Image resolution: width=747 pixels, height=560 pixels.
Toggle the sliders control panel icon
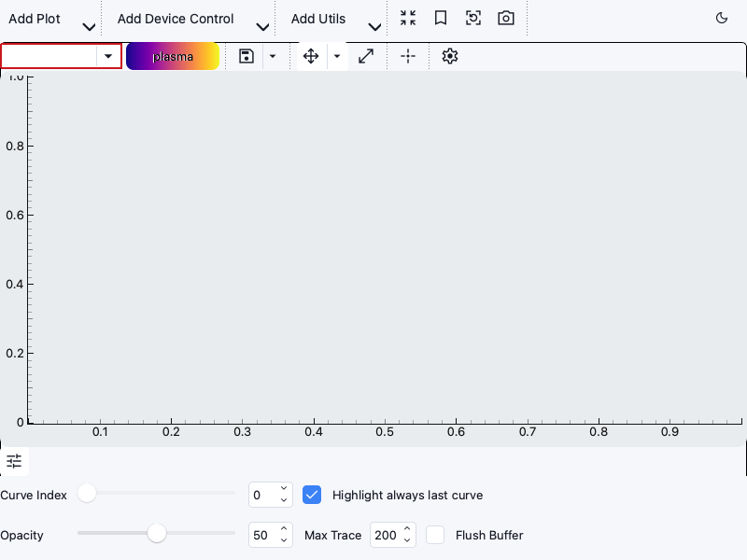click(x=14, y=460)
